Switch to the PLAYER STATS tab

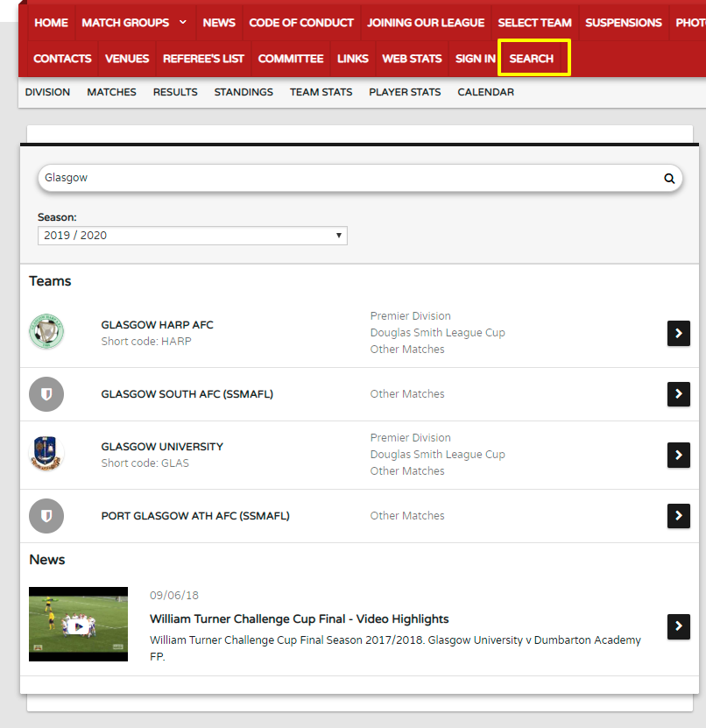[405, 92]
